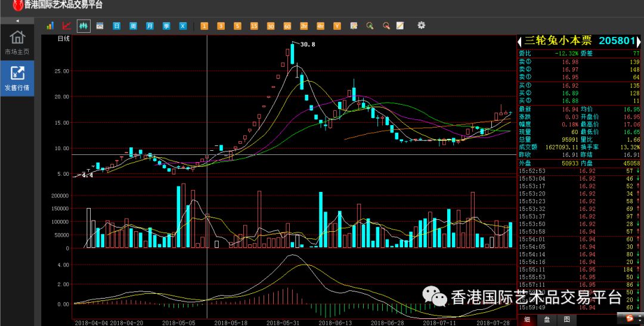Screen dimensions: 644x326
Task: Select the 5-minute chart icon
Action: 237,26
